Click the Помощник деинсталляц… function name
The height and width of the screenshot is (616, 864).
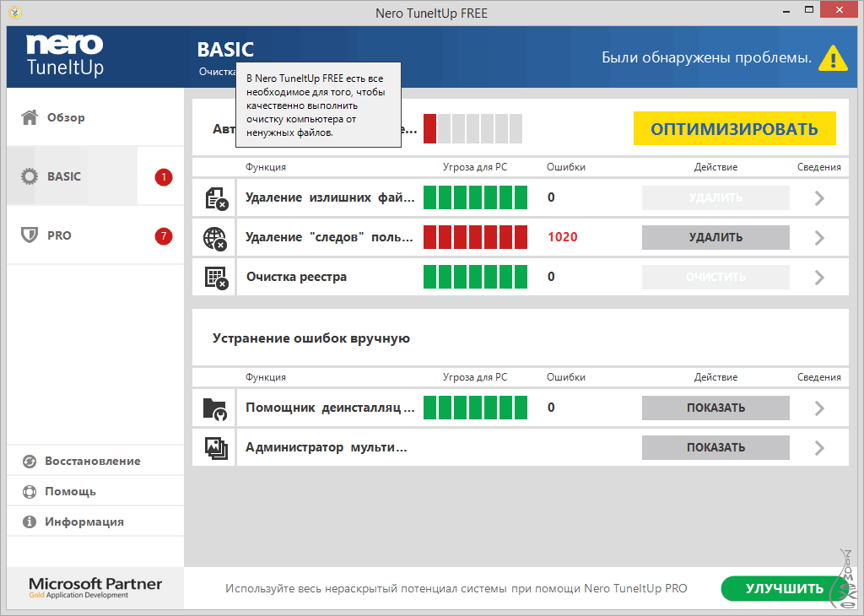tap(330, 408)
